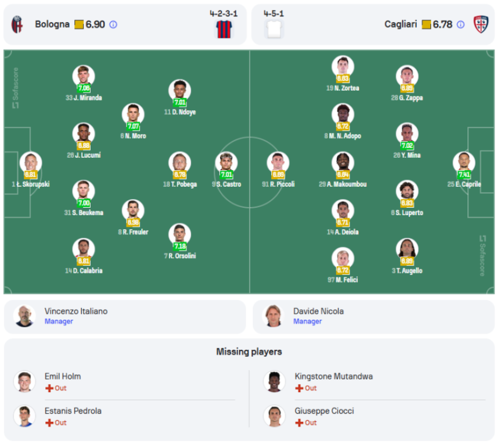Click the Cagliari team name
Screen dimensions: 504x445
401,24
